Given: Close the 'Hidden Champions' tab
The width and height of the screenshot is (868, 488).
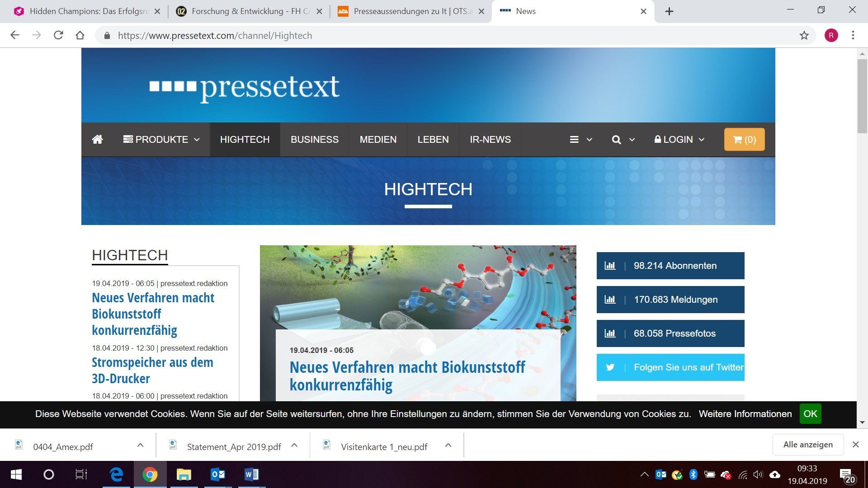Looking at the screenshot, I should [157, 11].
